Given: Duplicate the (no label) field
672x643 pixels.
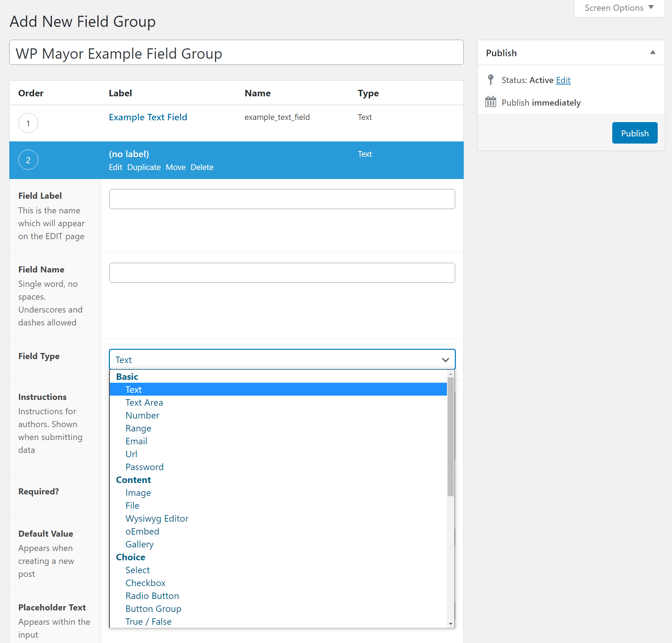Looking at the screenshot, I should (x=144, y=167).
